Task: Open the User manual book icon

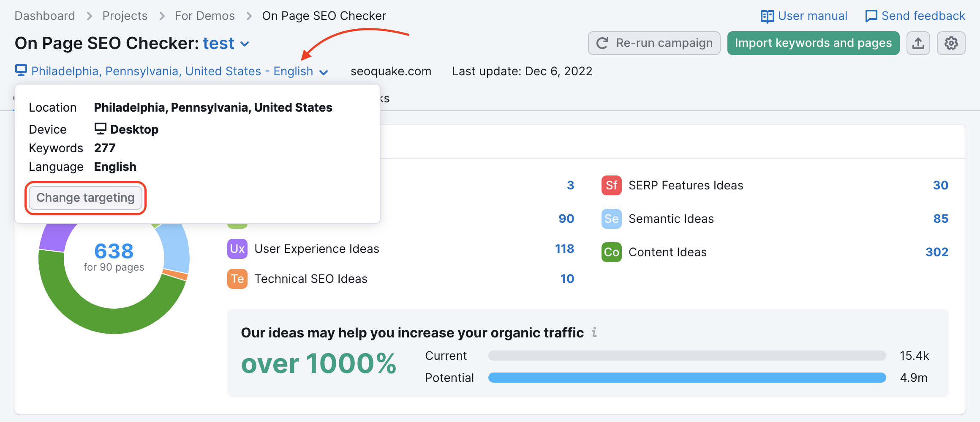Action: click(767, 16)
